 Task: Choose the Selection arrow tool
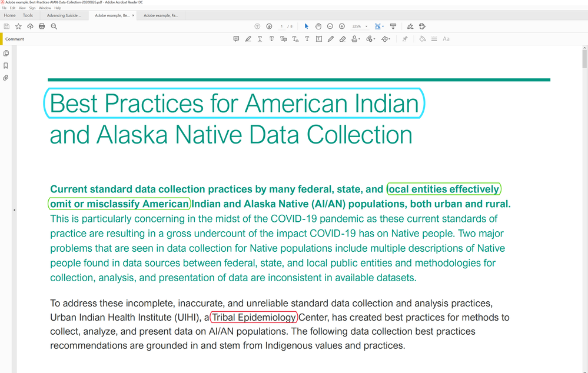(307, 26)
